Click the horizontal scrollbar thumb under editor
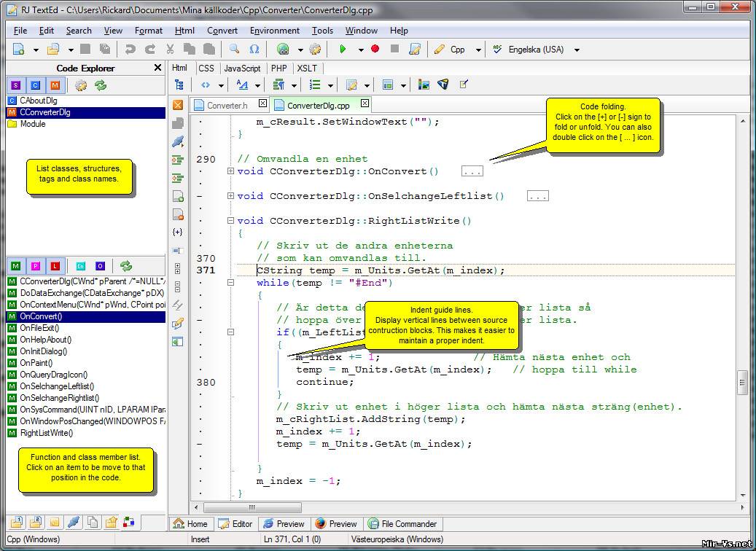756x551 pixels. 252,507
